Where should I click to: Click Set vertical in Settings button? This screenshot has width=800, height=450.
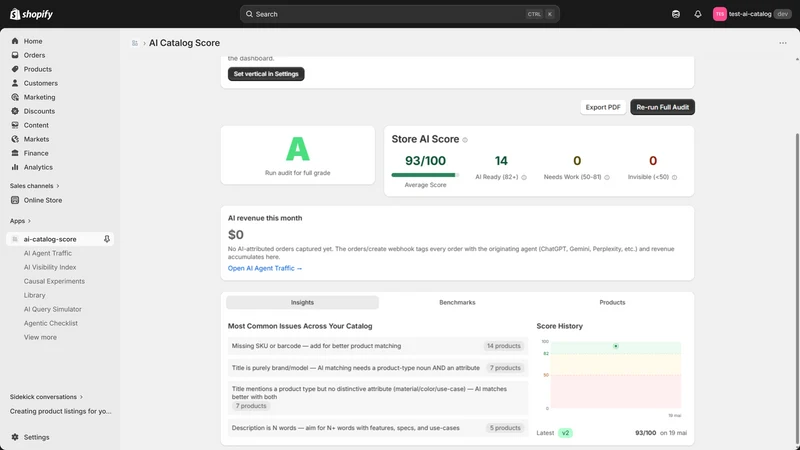(266, 74)
